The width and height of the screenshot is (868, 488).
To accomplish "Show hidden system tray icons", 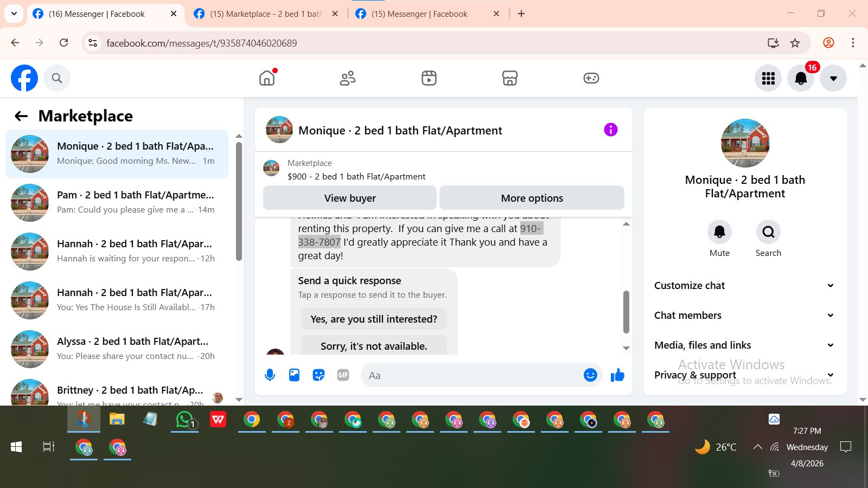I will coord(757,447).
